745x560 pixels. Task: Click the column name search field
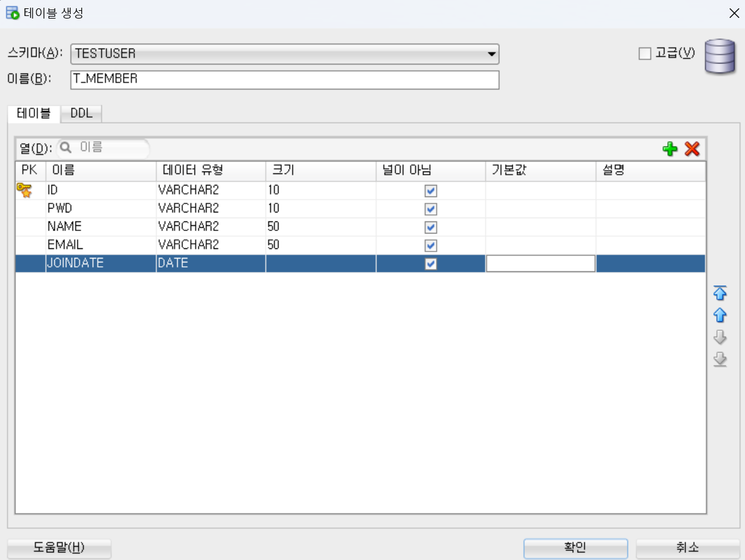(102, 148)
